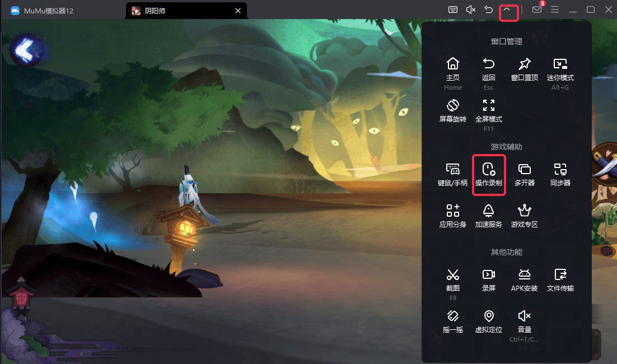Select the MuMu模拟器12 home tab
The height and width of the screenshot is (364, 617).
[x=42, y=11]
